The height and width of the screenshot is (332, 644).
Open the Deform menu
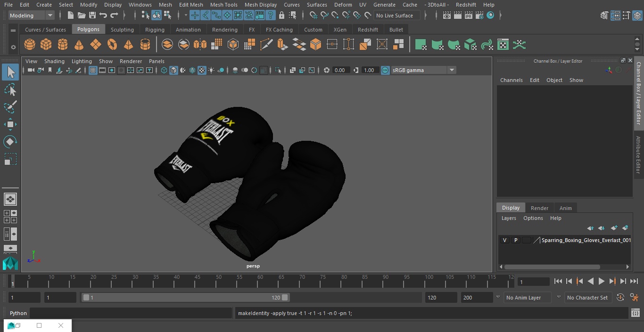point(343,5)
